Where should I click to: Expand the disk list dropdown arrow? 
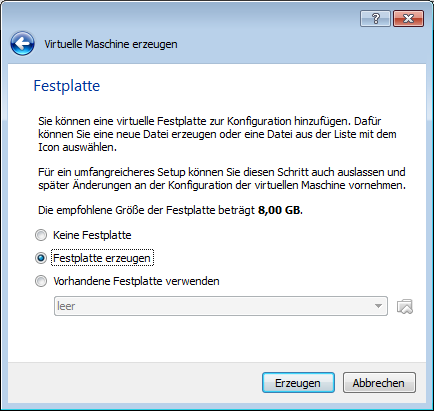[x=378, y=306]
